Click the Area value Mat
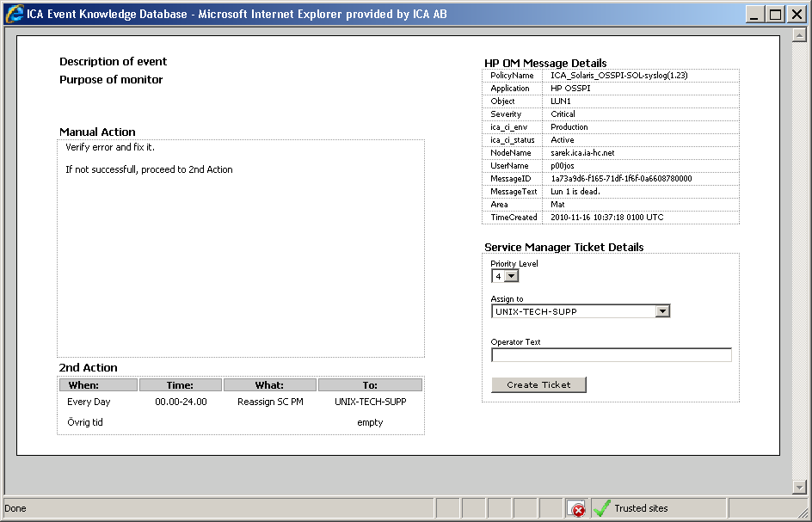The height and width of the screenshot is (522, 812). pyautogui.click(x=557, y=205)
